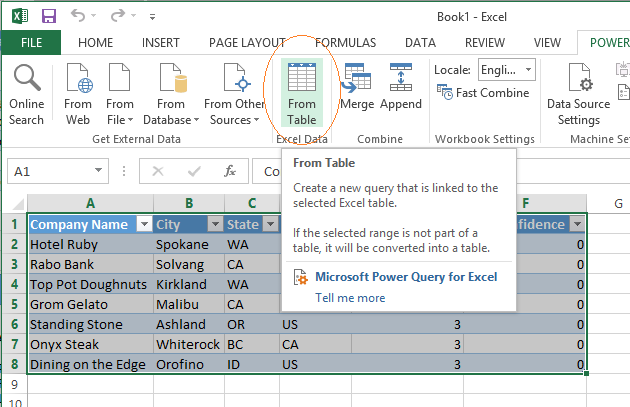
Task: Click the Excel application icon
Action: tap(20, 16)
